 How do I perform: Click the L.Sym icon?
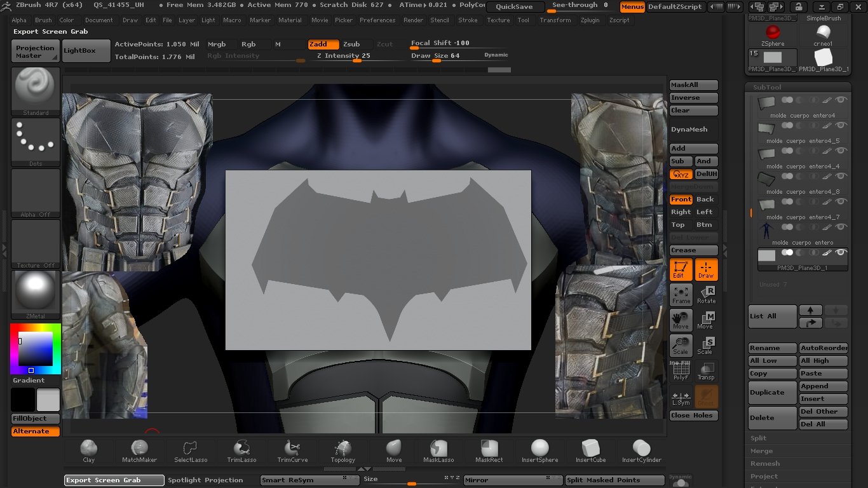(x=681, y=396)
